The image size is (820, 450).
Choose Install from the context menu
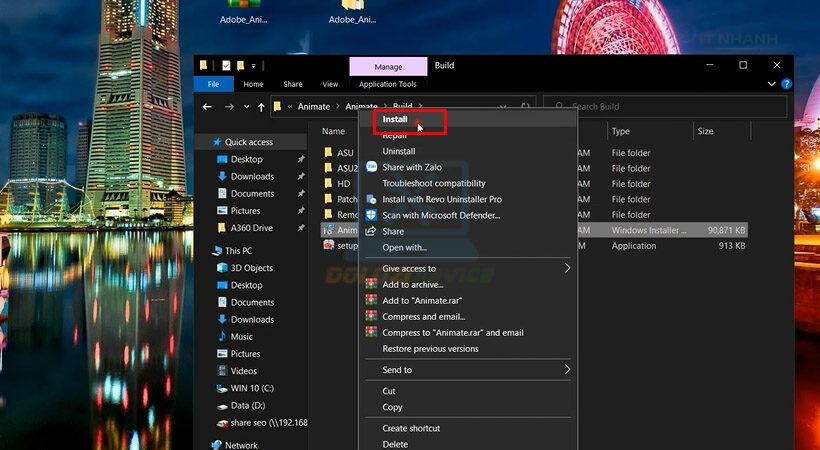(x=395, y=119)
